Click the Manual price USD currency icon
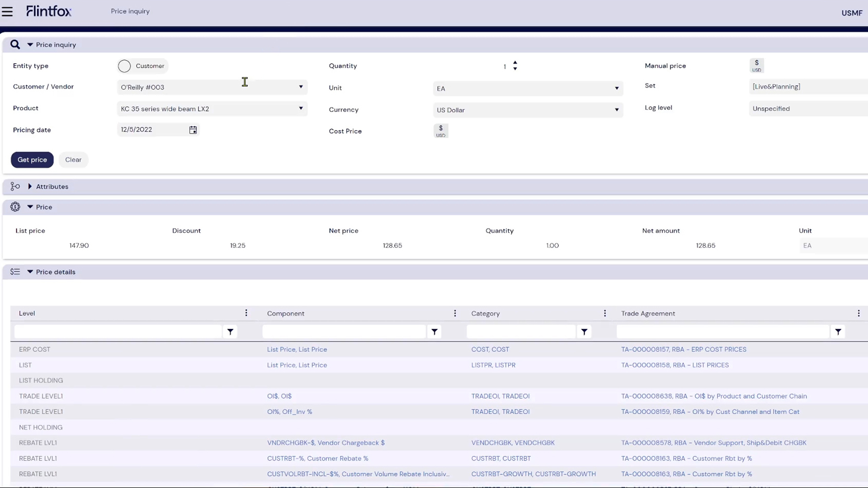This screenshot has height=488, width=868. coord(757,66)
